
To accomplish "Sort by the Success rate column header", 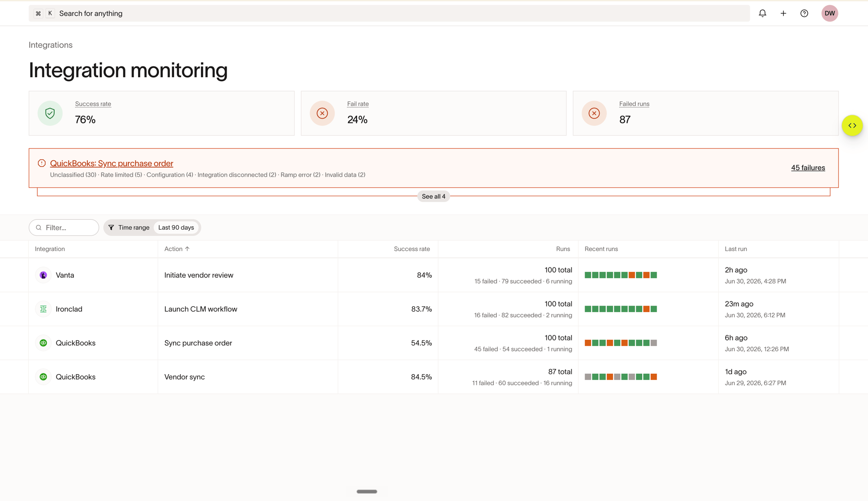I will click(x=411, y=249).
